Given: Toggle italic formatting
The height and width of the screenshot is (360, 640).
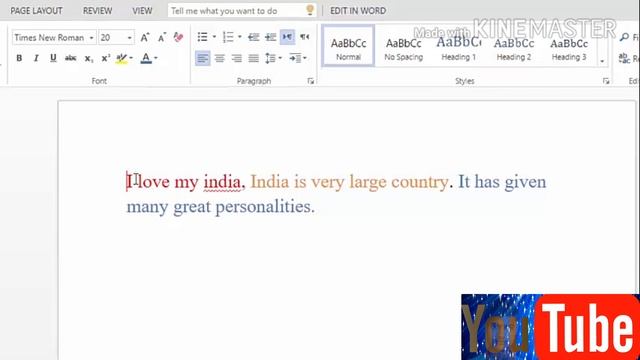Looking at the screenshot, I should point(36,58).
